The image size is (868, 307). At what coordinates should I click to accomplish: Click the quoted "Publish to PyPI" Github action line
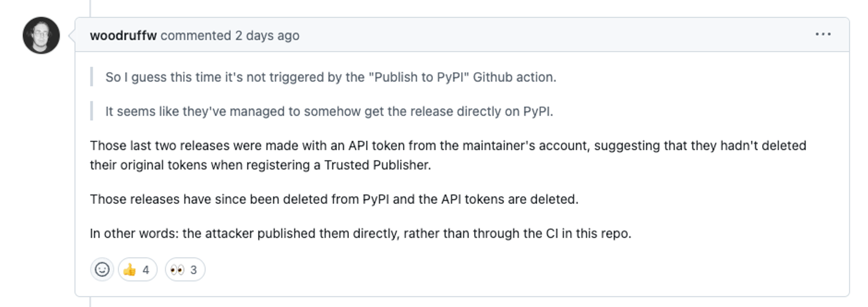[x=331, y=77]
